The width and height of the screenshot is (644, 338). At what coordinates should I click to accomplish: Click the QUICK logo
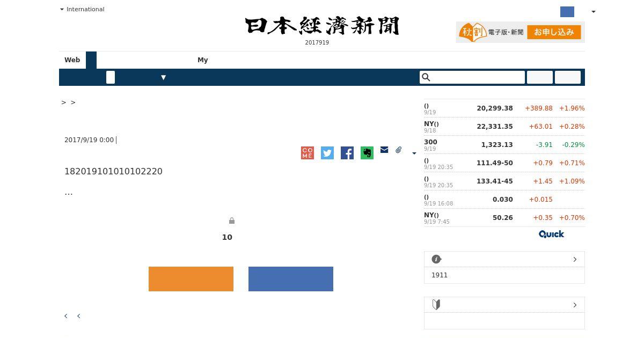click(551, 234)
